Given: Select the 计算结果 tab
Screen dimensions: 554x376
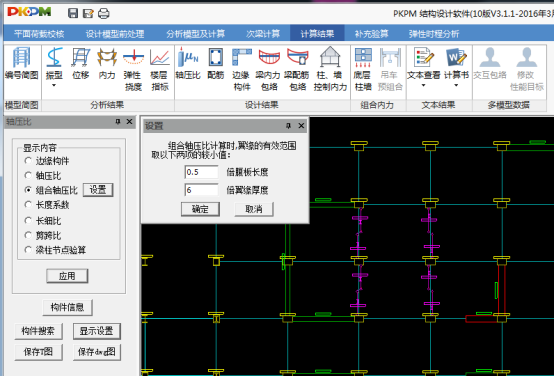Looking at the screenshot, I should pyautogui.click(x=317, y=34).
